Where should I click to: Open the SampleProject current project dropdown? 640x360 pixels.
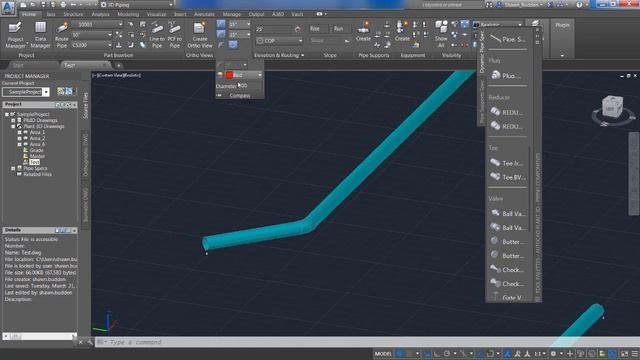tap(26, 92)
